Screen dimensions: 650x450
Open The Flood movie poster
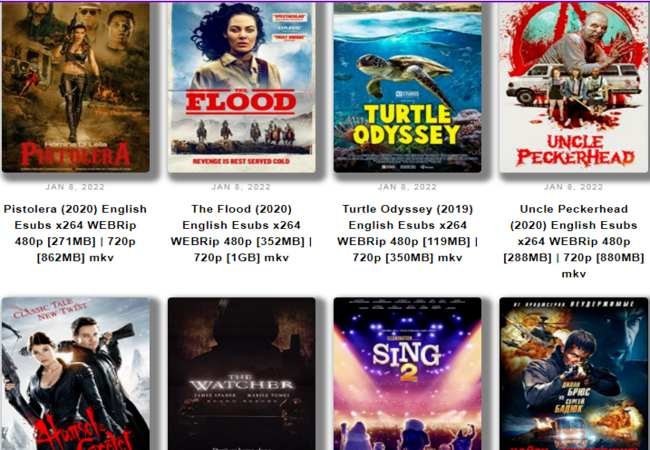(241, 87)
